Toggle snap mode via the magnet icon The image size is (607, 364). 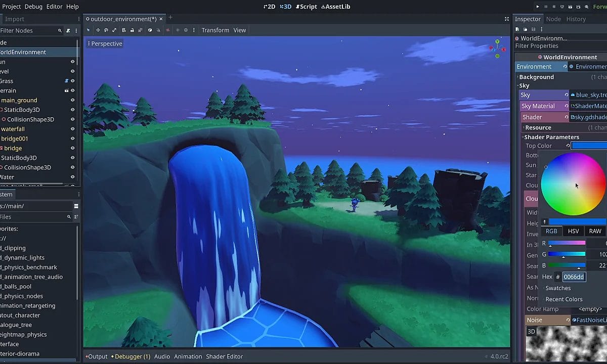click(158, 30)
